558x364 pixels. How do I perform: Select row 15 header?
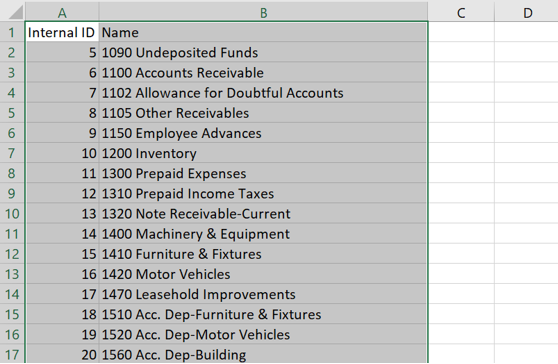tap(12, 314)
